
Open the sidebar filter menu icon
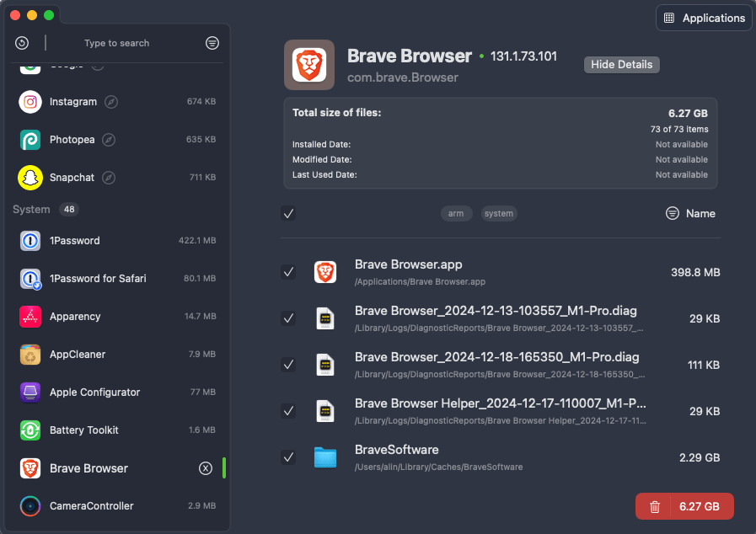tap(212, 43)
